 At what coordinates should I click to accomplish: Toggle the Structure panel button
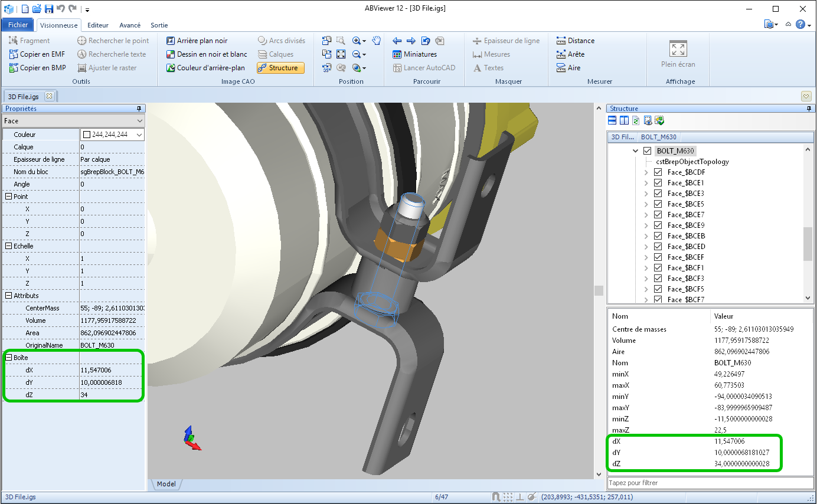click(280, 68)
